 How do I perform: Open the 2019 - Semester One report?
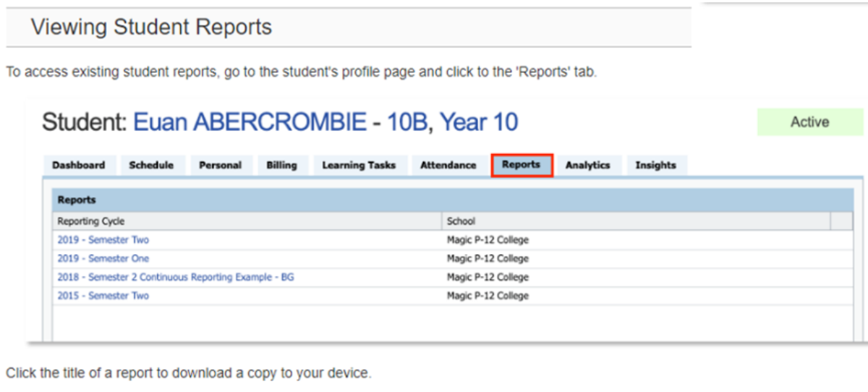click(x=103, y=258)
